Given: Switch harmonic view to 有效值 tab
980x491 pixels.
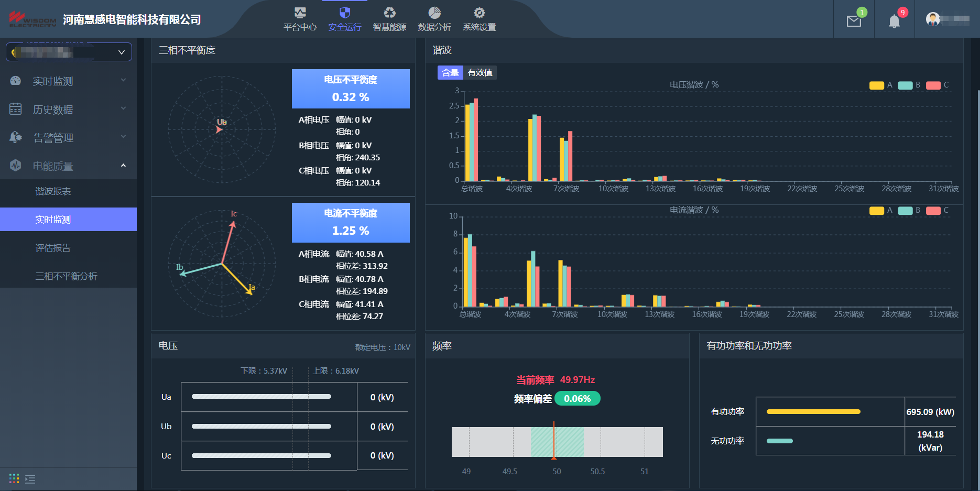Looking at the screenshot, I should click(480, 72).
